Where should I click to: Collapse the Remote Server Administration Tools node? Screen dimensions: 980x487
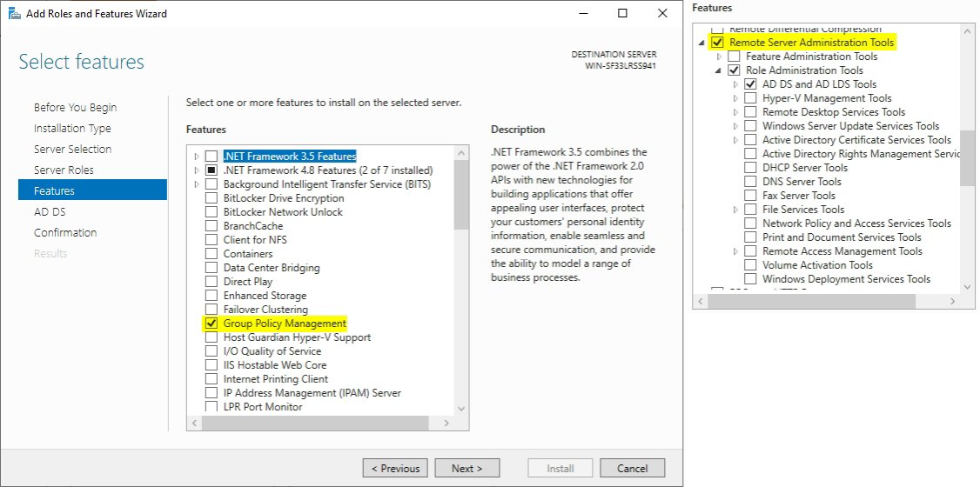(701, 43)
